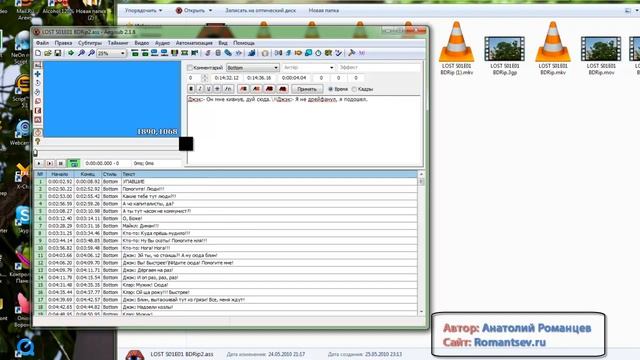Open the Shift times icon
640x360 pixels.
click(x=278, y=53)
